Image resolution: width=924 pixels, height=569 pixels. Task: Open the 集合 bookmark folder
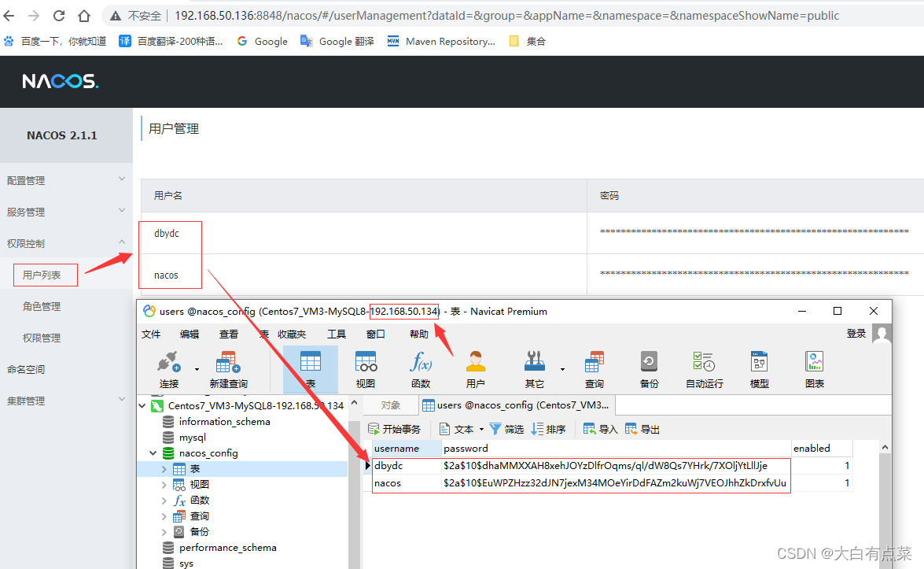[528, 41]
